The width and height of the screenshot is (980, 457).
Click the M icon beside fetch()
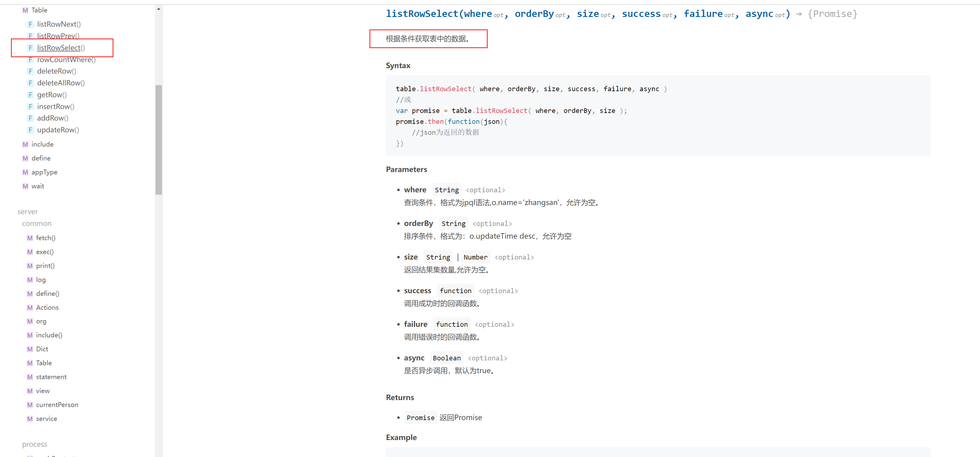(x=30, y=238)
